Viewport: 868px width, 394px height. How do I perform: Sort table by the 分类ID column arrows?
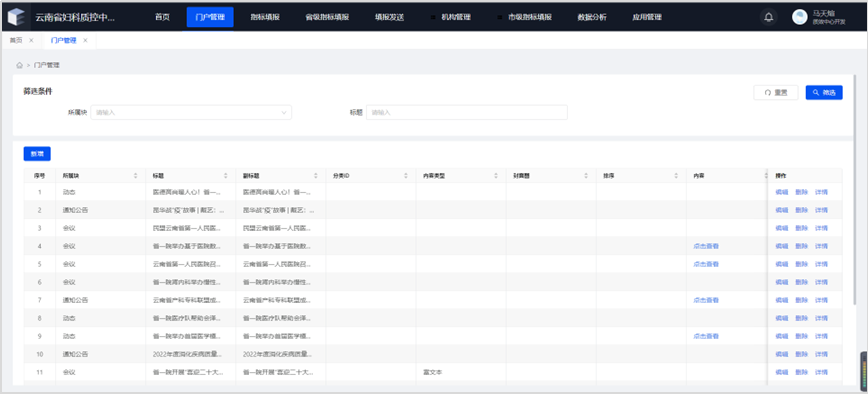(x=406, y=175)
